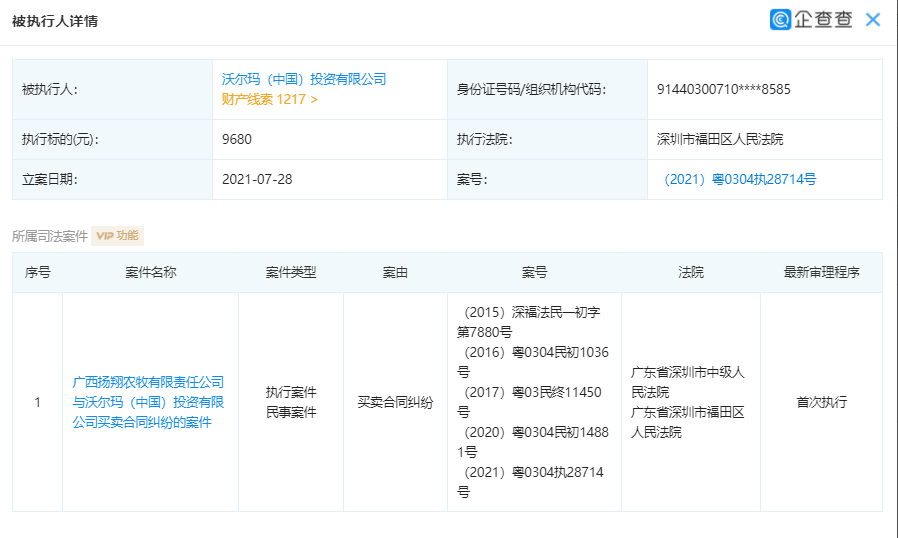Select 首次执行 procedure cell

[821, 402]
